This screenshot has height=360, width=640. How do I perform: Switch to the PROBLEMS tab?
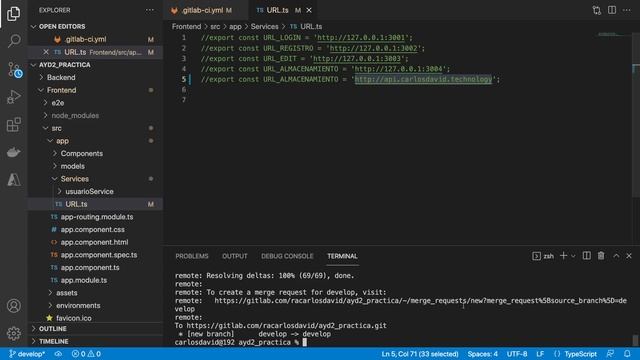[192, 256]
